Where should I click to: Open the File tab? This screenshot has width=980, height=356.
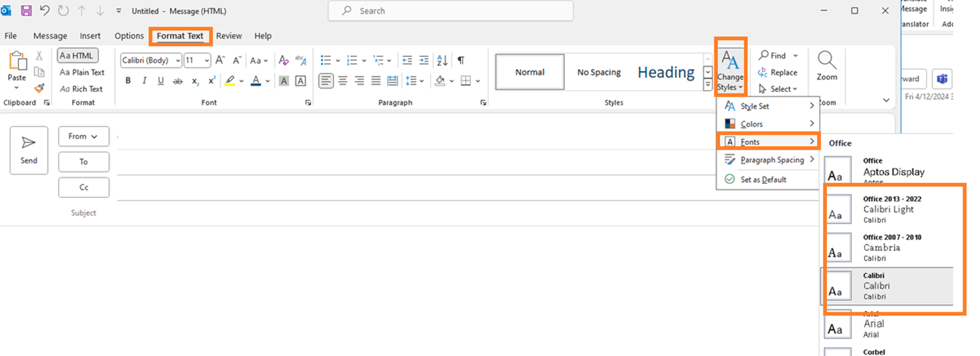10,36
